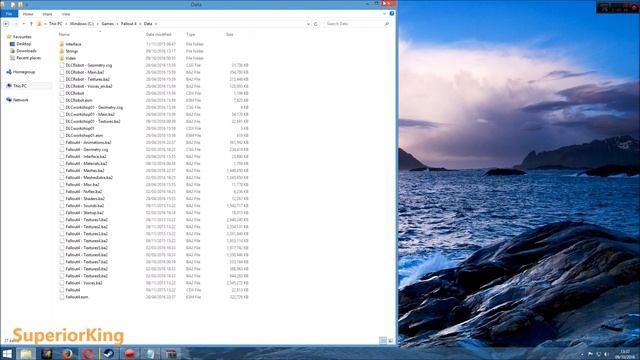The width and height of the screenshot is (640, 360).
Task: Select the Fallout4 - Interface.ba2 file
Action: (x=86, y=156)
